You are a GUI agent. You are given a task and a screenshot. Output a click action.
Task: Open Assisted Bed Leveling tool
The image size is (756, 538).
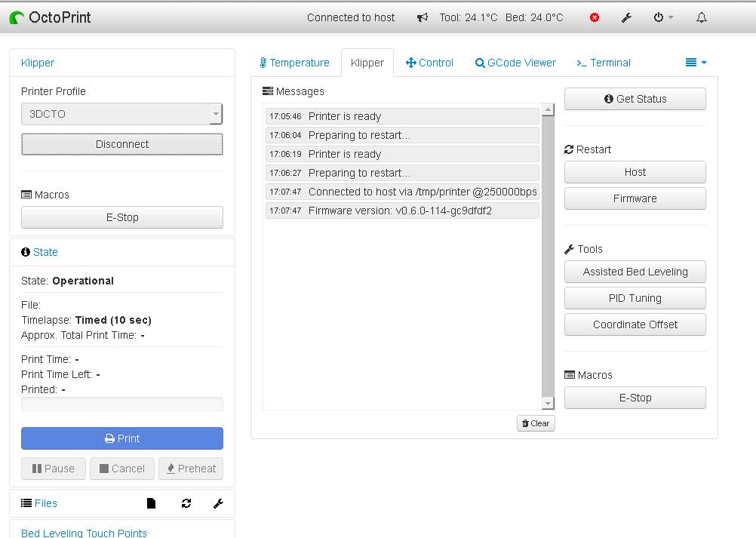635,272
